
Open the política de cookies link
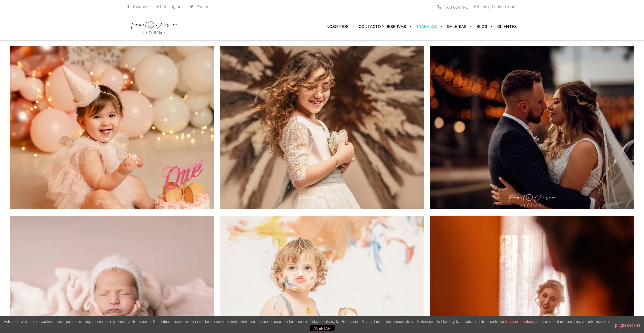pos(517,321)
